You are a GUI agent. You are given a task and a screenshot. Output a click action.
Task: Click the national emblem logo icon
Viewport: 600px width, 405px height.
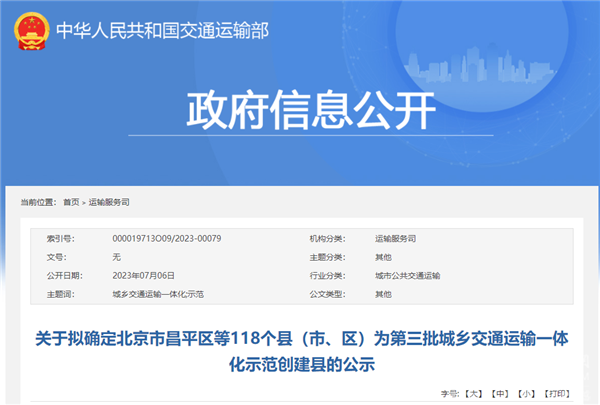[x=32, y=31]
